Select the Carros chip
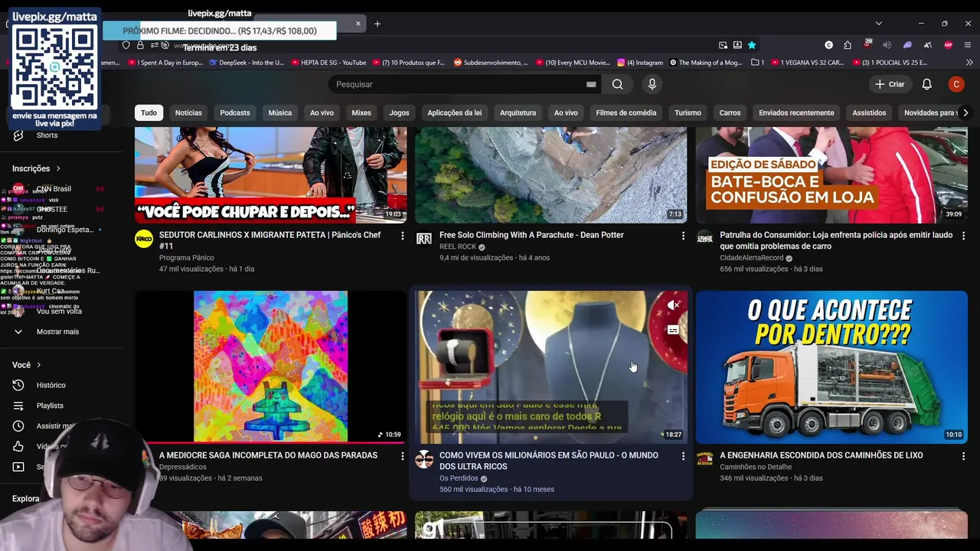980x551 pixels. [730, 112]
